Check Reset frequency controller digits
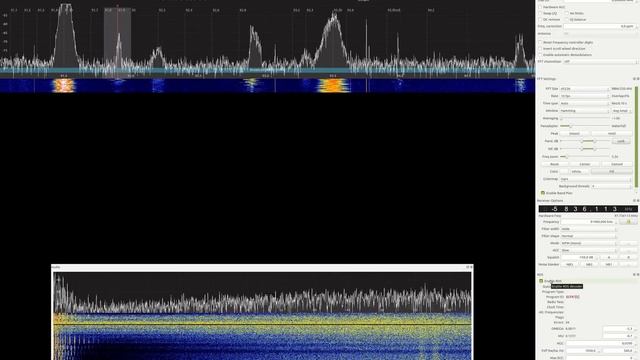The image size is (640, 360). [x=540, y=42]
